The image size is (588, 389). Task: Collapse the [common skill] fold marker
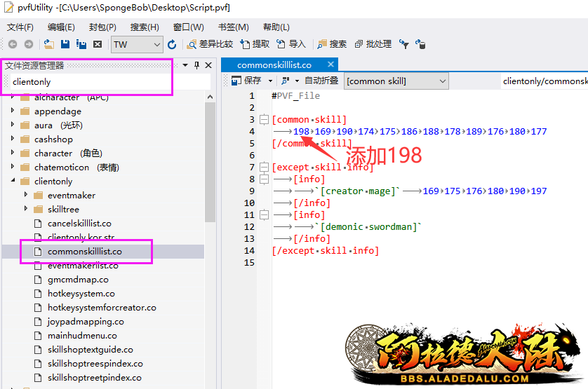(264, 120)
